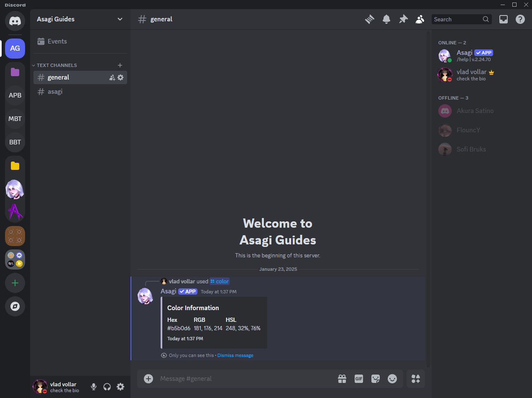Open the BBT server
532x398 pixels.
click(15, 142)
